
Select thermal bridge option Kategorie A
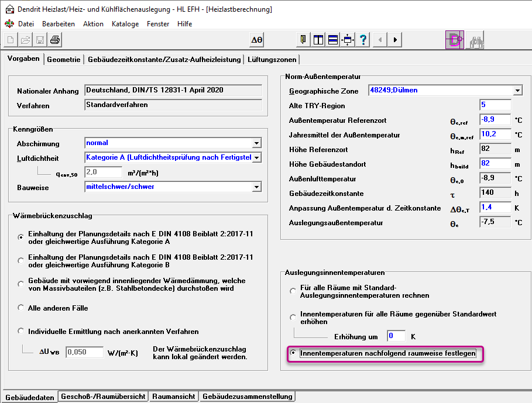[x=21, y=237]
